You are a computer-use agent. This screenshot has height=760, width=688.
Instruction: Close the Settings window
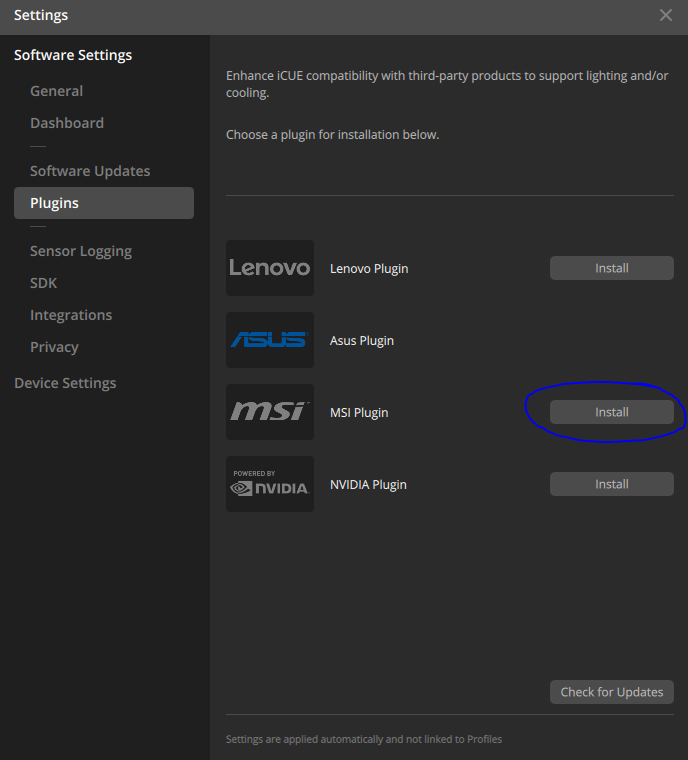tap(666, 15)
